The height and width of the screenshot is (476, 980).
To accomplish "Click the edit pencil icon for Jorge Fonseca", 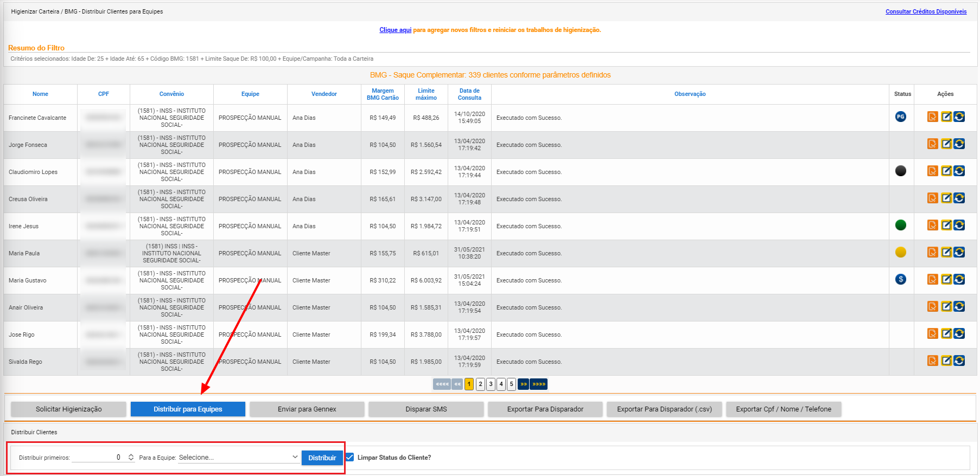I will click(946, 144).
